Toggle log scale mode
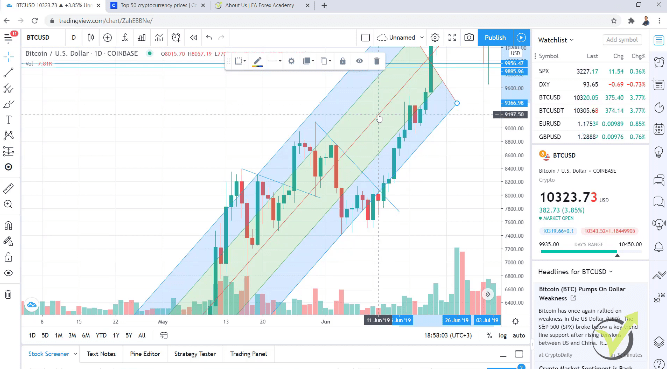 [502, 335]
